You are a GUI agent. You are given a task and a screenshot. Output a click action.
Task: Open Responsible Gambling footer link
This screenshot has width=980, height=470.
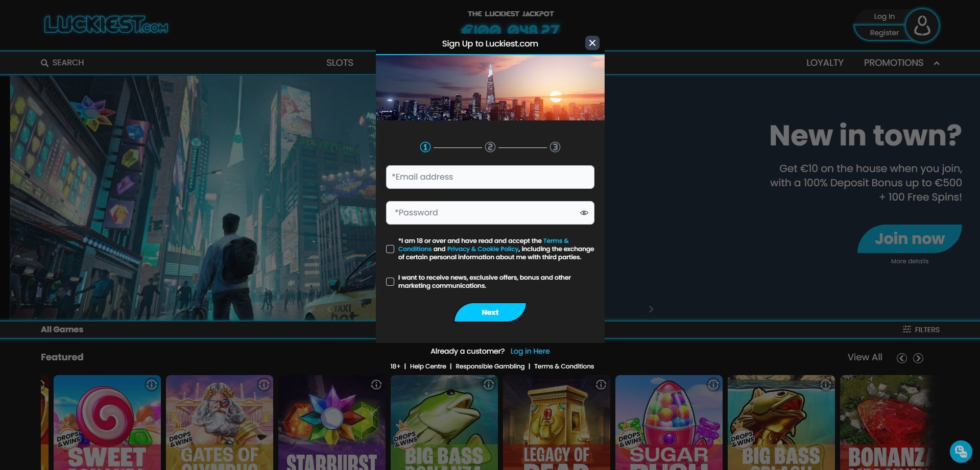pos(490,366)
